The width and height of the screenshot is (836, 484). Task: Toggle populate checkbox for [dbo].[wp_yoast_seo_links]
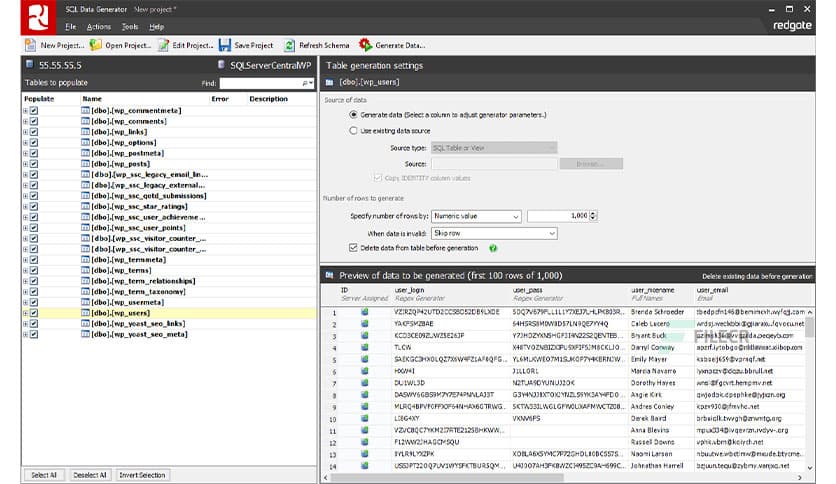[34, 324]
